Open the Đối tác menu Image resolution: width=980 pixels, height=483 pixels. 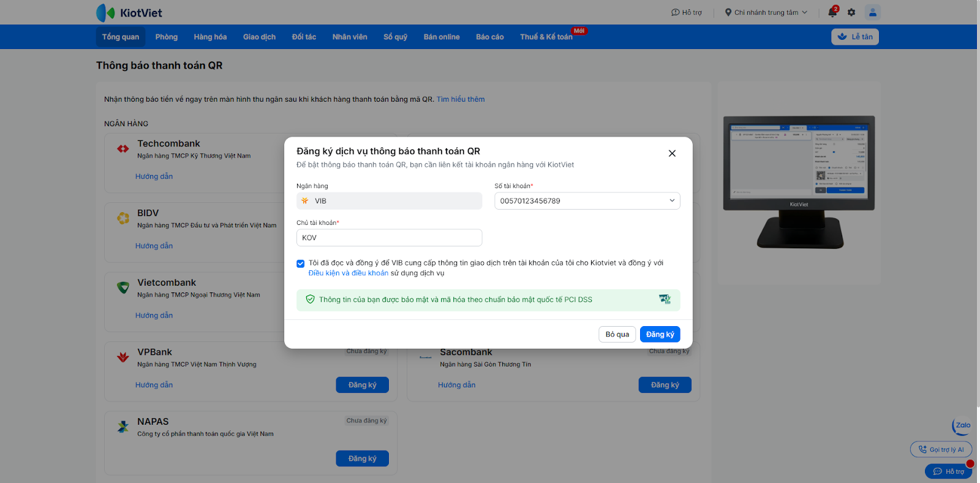click(x=304, y=37)
